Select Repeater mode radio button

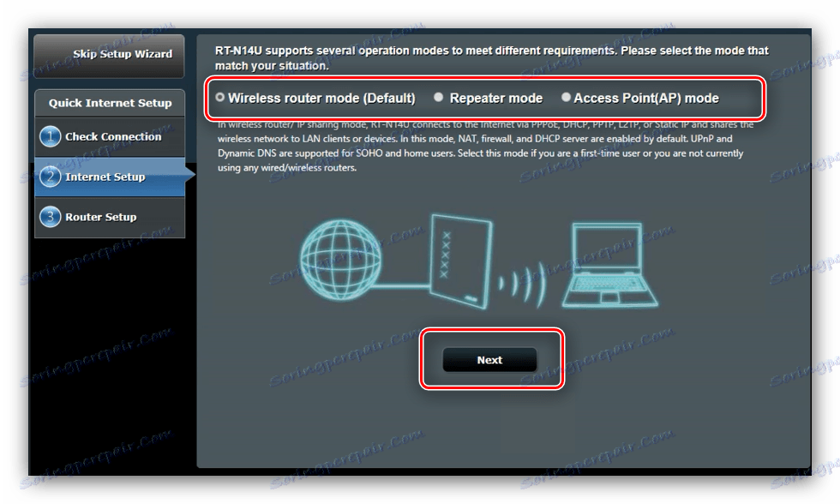438,97
